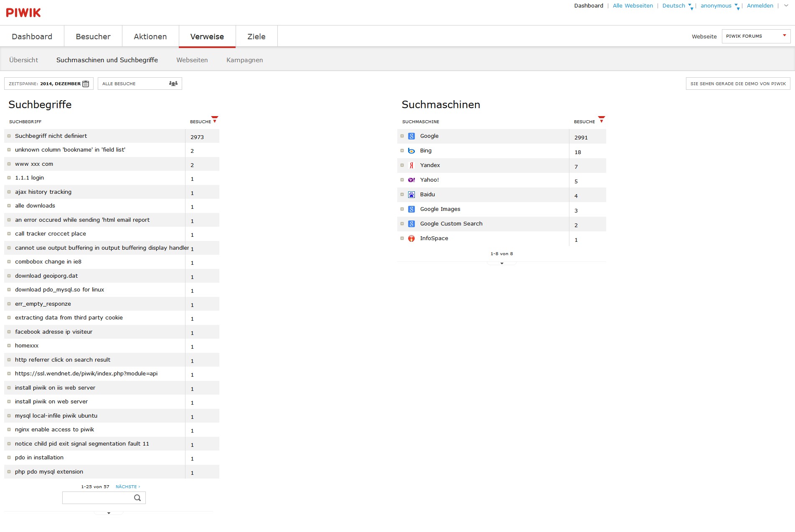Click the Bing search engine icon
Image resolution: width=795 pixels, height=532 pixels.
click(411, 151)
